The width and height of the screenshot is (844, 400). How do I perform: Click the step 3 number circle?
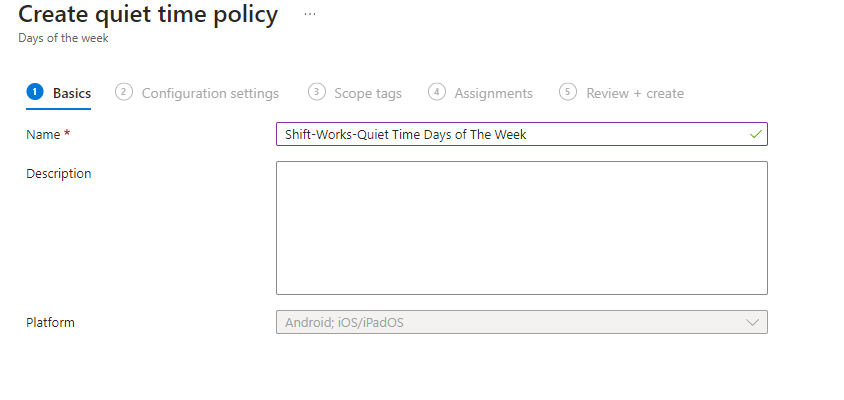316,92
